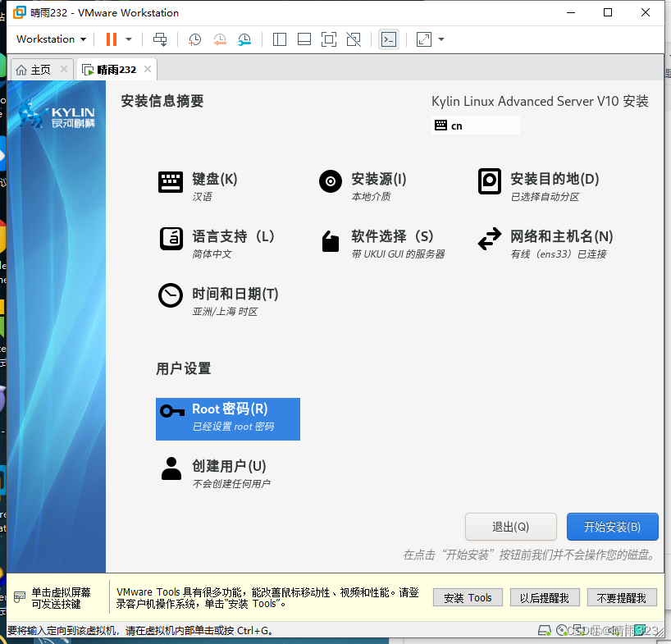Click the 安装 Tools button

468,597
